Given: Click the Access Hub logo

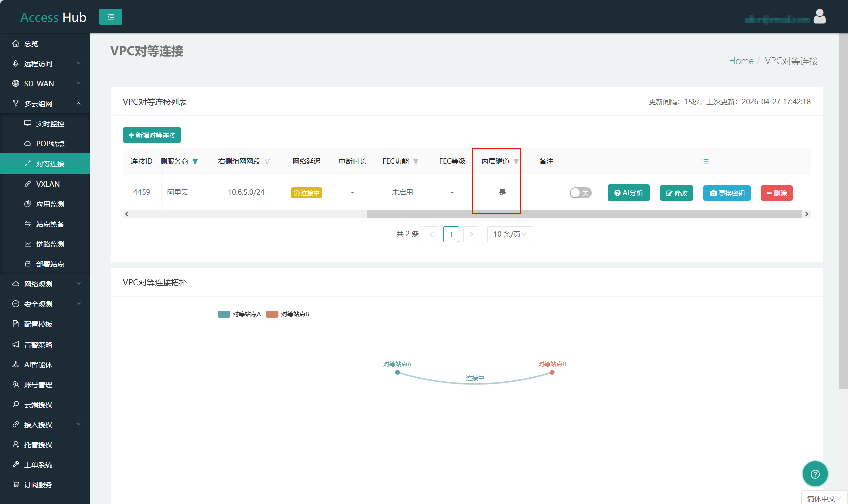Looking at the screenshot, I should [x=53, y=17].
